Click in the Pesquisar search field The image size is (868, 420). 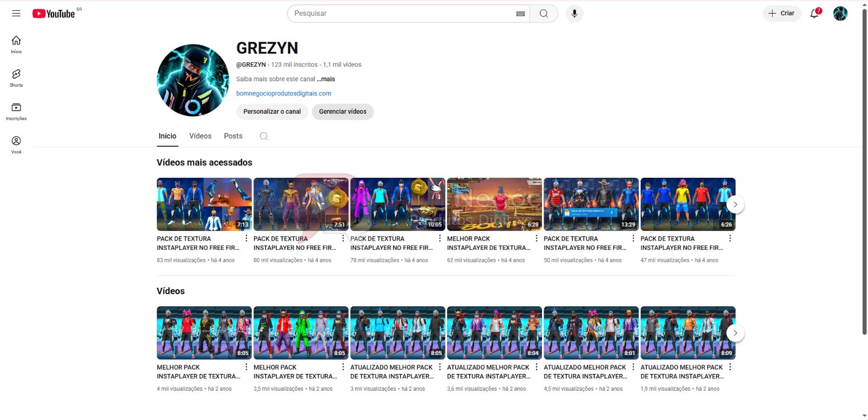[x=401, y=14]
